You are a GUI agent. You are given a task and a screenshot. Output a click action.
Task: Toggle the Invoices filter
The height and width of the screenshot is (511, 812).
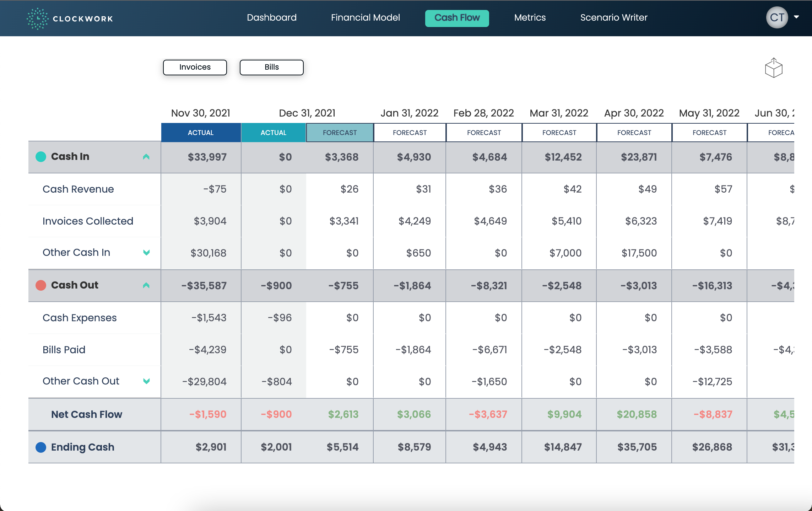point(195,67)
